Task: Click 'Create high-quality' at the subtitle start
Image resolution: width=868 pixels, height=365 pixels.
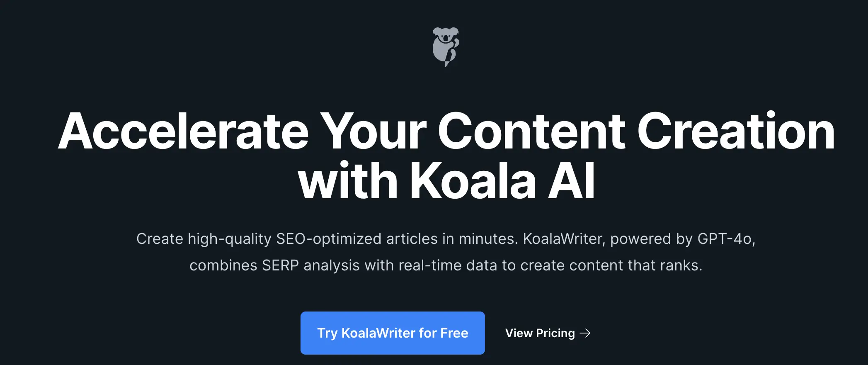Action: (x=204, y=239)
